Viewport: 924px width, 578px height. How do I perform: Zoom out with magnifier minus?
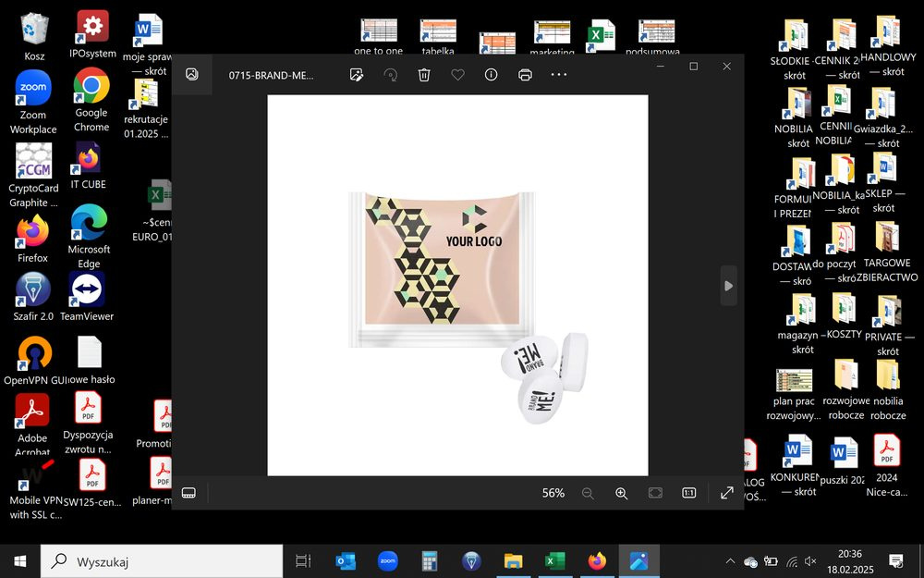click(x=588, y=493)
